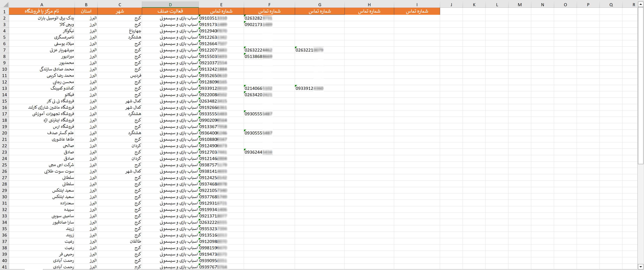The image size is (644, 270).
Task: Select cell 'سامینی سوینی'
Action: pos(42,216)
